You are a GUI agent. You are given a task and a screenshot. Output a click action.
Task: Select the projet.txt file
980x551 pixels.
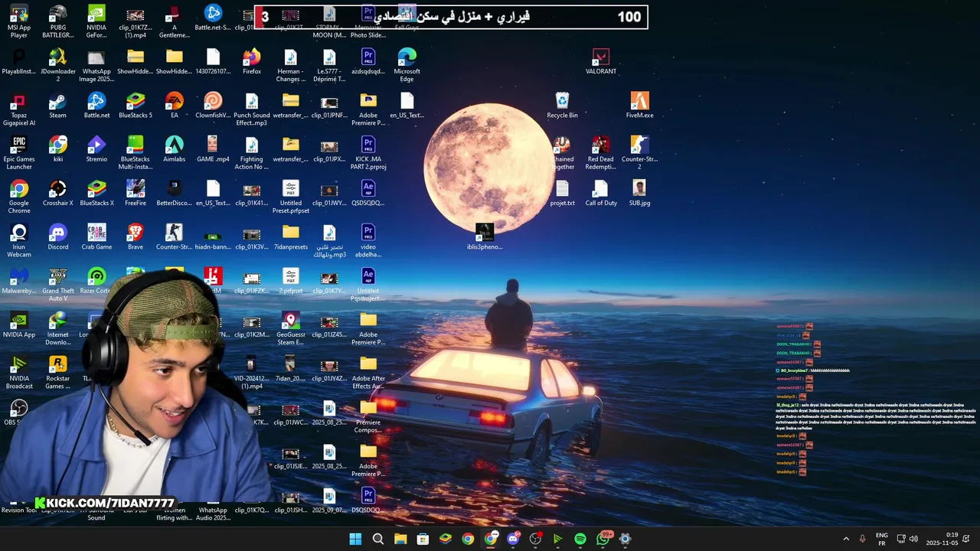coord(562,193)
